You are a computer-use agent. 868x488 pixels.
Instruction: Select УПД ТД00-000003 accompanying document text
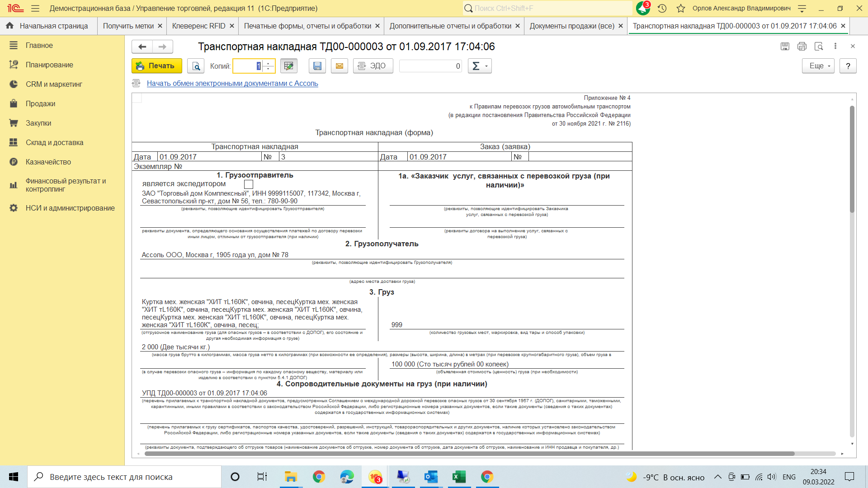[204, 393]
